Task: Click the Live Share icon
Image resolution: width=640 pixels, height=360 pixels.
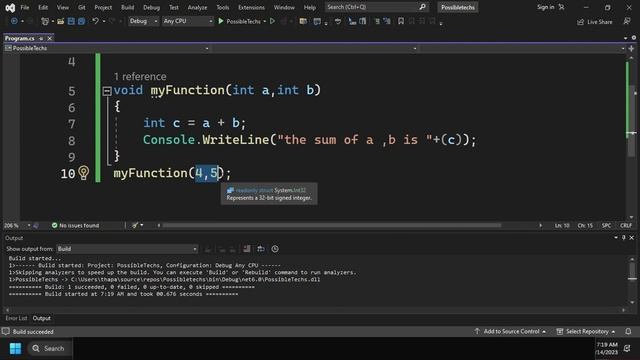Action: tap(580, 22)
